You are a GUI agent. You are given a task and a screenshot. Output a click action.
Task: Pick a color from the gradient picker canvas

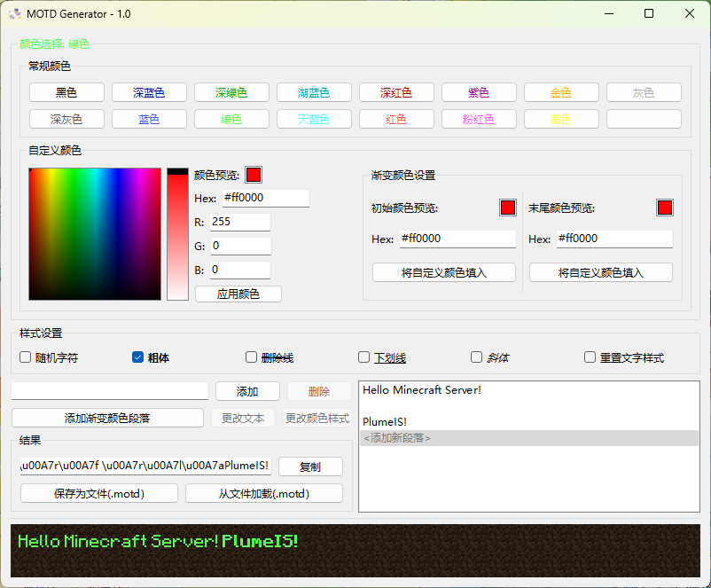[93, 233]
